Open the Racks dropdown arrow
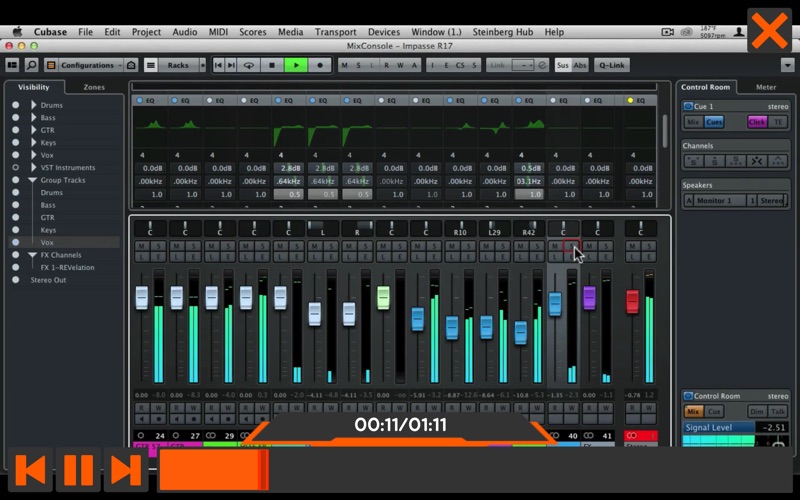This screenshot has width=800, height=500. (203, 65)
